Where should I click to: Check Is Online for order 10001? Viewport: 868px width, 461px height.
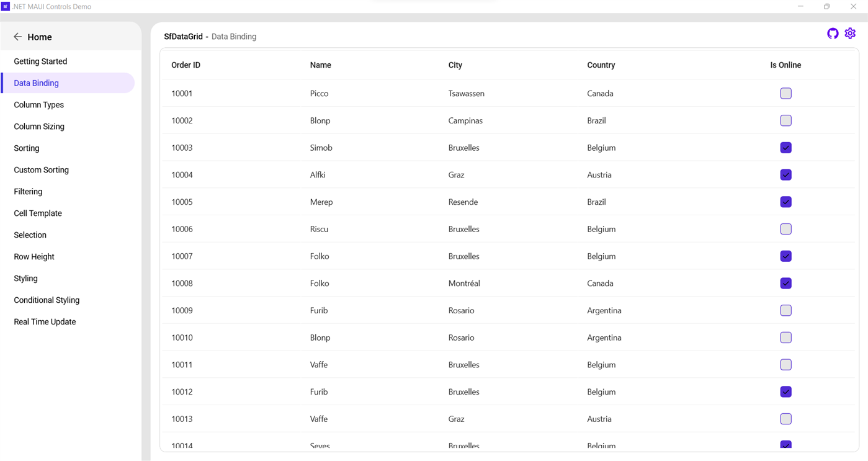(785, 94)
